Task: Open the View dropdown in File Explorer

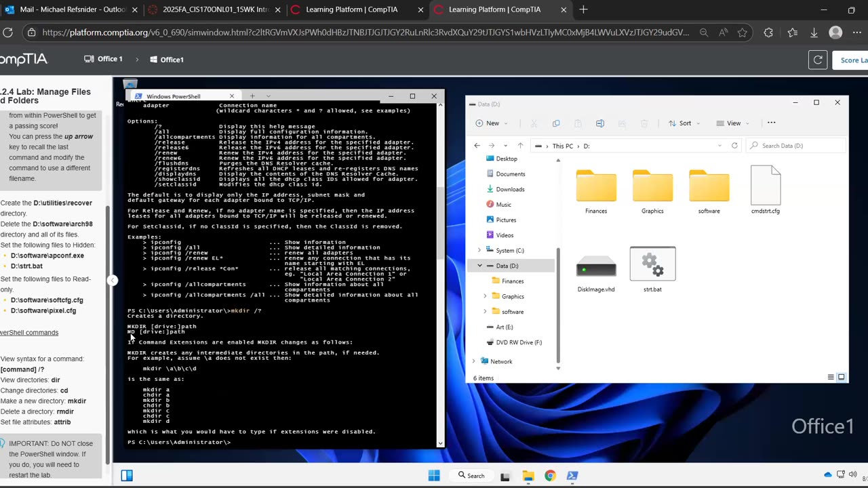Action: [x=732, y=123]
